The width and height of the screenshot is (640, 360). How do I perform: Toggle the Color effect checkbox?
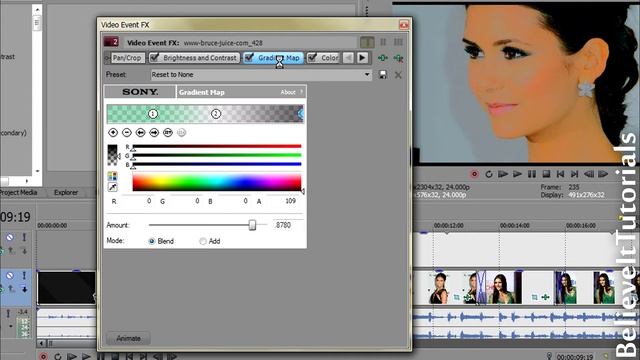pos(312,58)
